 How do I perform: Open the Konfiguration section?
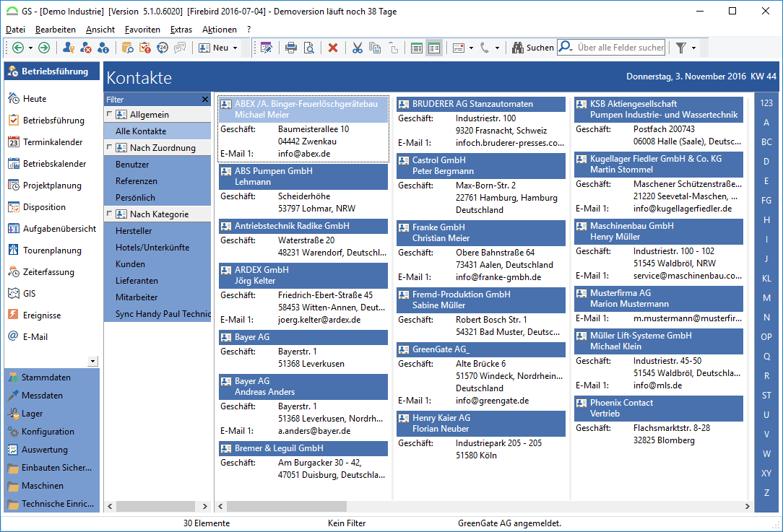click(52, 431)
